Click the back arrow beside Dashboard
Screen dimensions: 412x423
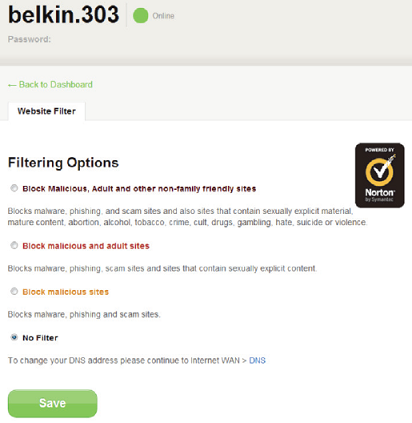(12, 85)
